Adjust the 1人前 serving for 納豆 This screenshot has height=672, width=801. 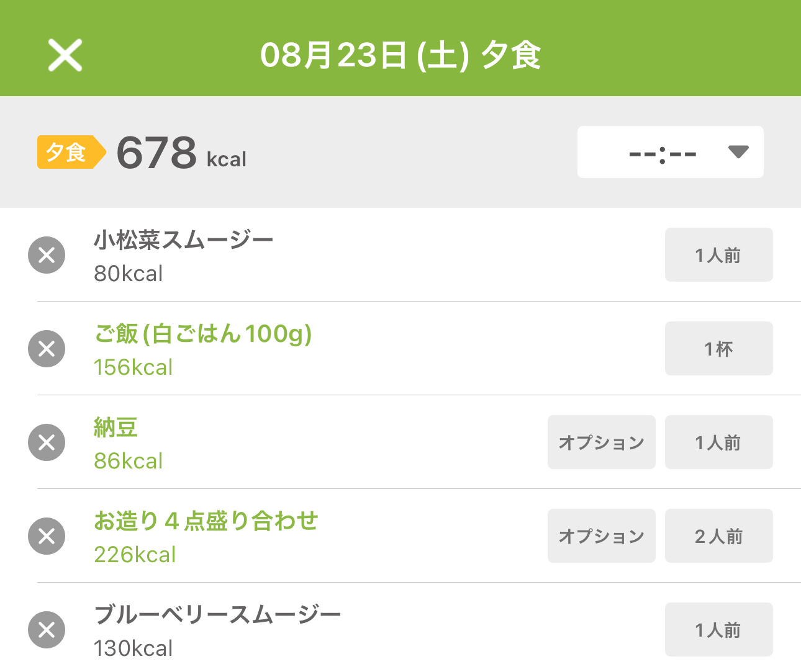tap(718, 442)
